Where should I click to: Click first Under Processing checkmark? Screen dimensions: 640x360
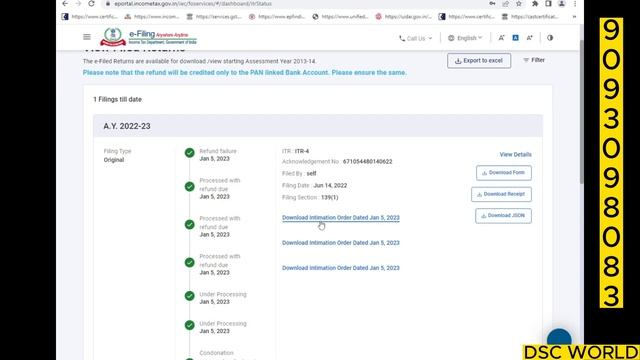point(189,296)
